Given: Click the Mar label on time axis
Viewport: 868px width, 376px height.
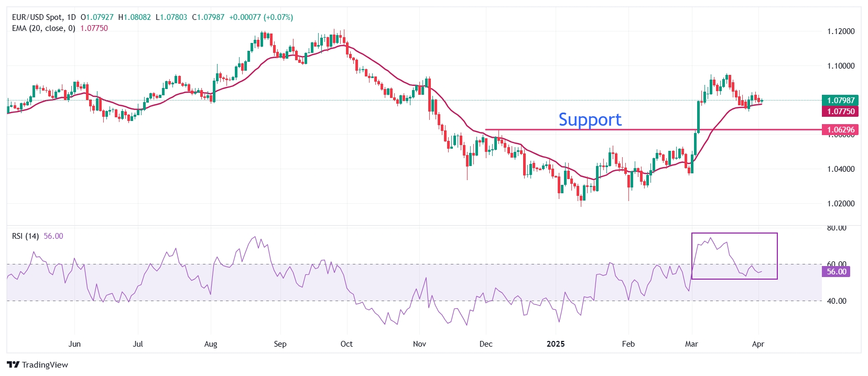Looking at the screenshot, I should point(691,344).
